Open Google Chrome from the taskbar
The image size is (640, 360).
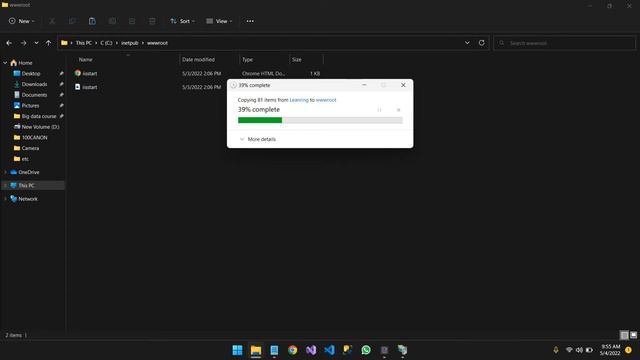(292, 350)
